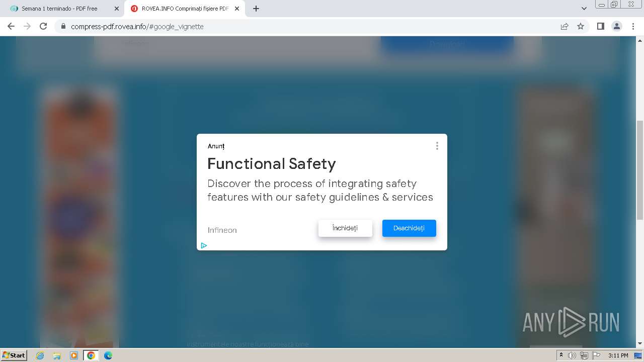The width and height of the screenshot is (644, 362).
Task: Click the Închideți button
Action: (345, 228)
